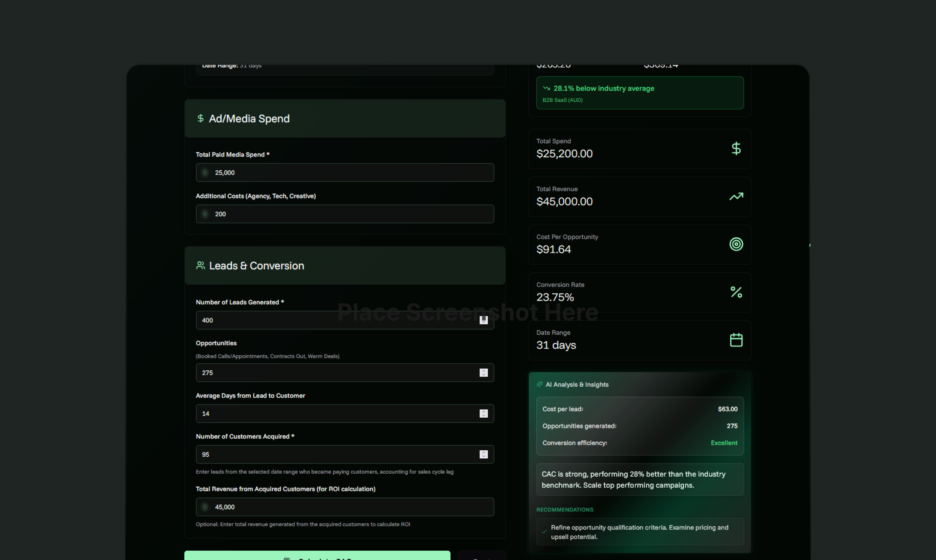Click the checkmark icon beside Refine opportunity recommendation

point(544,531)
